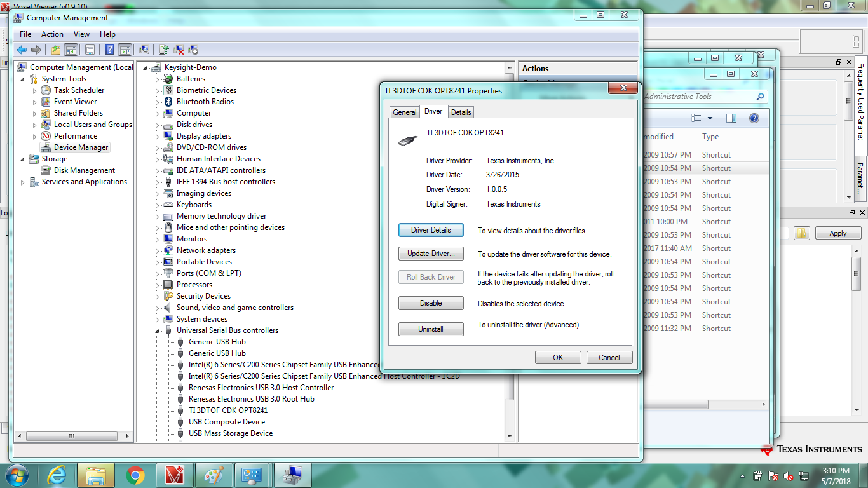Click the Forward arrow in Computer Management toolbar

point(36,50)
